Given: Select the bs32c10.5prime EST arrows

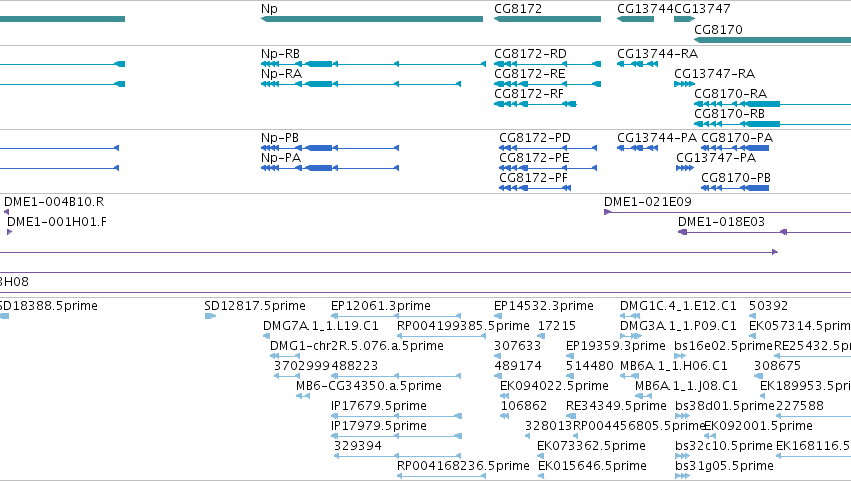Looking at the screenshot, I should [682, 456].
